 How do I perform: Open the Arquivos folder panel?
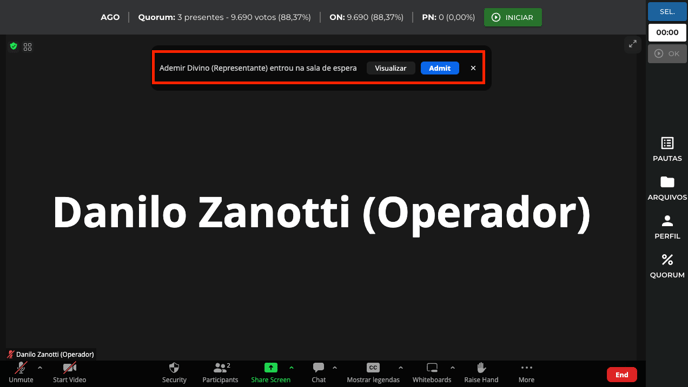667,188
